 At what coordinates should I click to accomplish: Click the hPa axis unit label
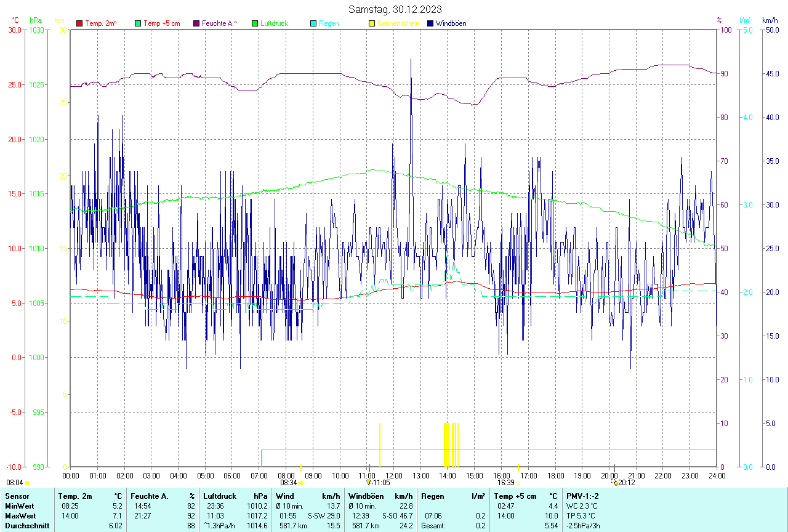click(x=35, y=20)
